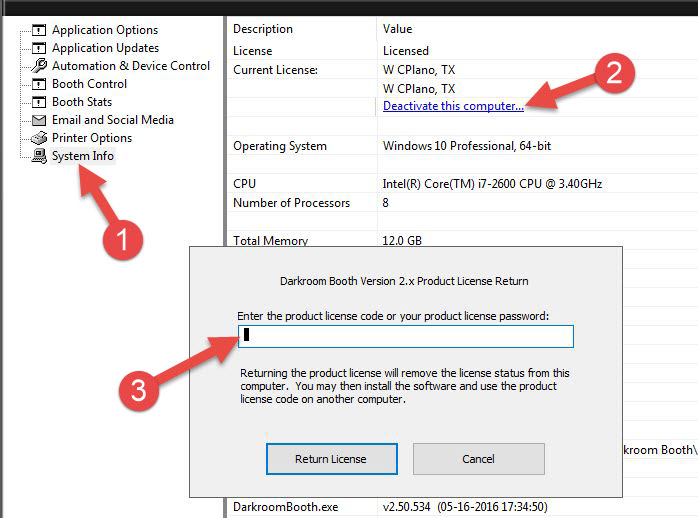The width and height of the screenshot is (698, 518).
Task: Select the DarkroomBooth.exe row label
Action: 286,507
